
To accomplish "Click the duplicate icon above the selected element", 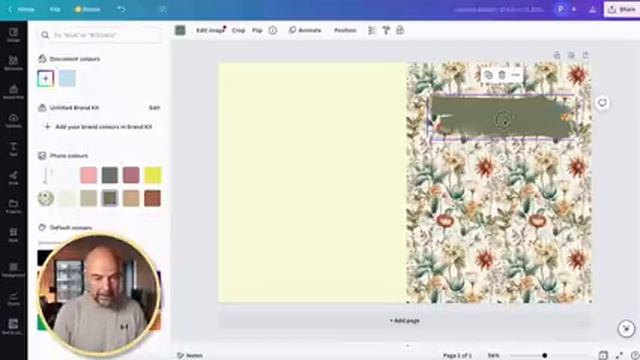I will [488, 75].
